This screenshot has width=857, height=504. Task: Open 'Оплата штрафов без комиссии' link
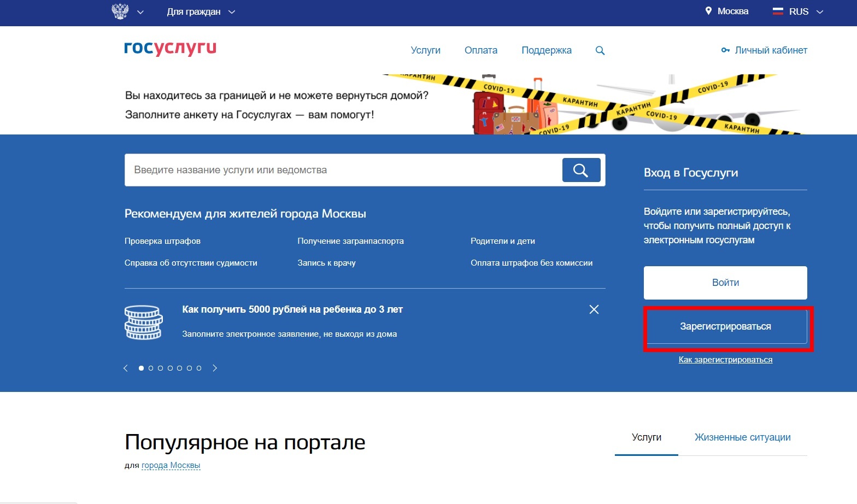coord(531,263)
